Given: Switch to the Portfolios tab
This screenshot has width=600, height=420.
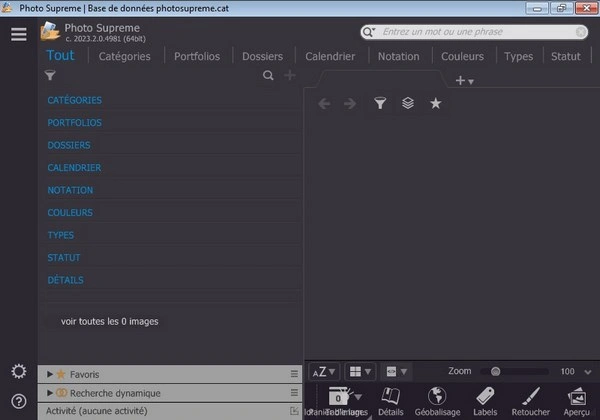Looking at the screenshot, I should [196, 56].
